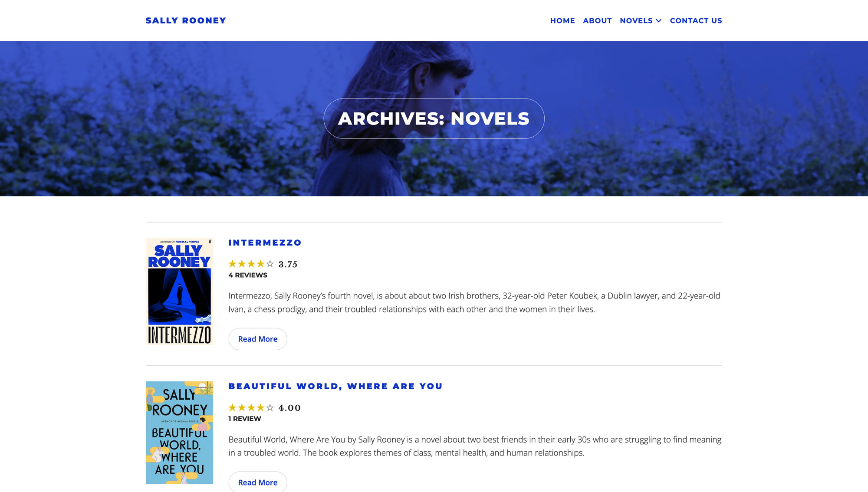Image resolution: width=868 pixels, height=492 pixels.
Task: Go to the About page
Action: point(597,20)
